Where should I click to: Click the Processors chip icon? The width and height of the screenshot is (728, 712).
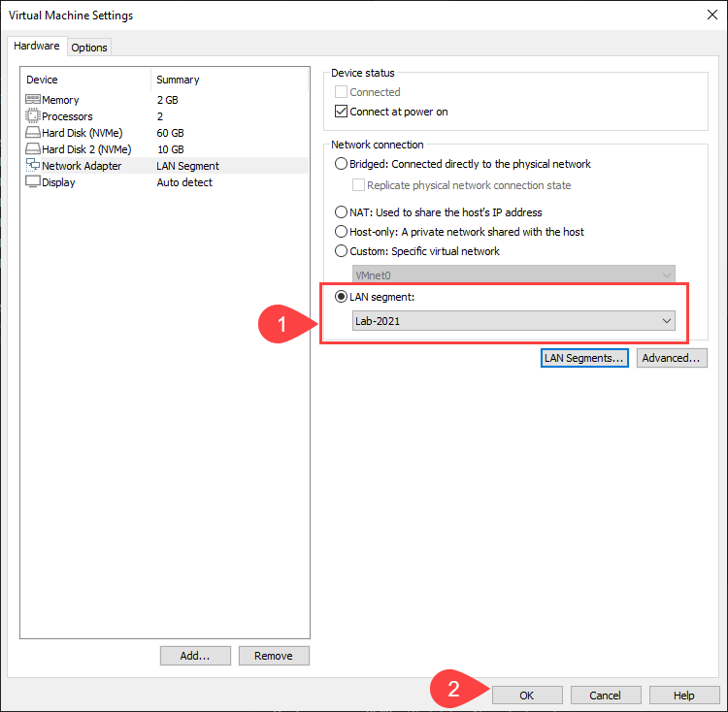point(32,116)
